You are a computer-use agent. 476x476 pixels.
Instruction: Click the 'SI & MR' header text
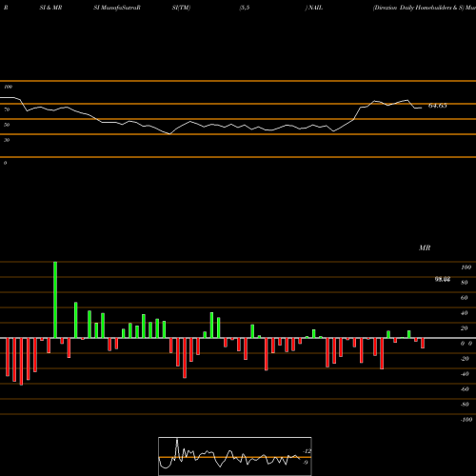coord(50,8)
